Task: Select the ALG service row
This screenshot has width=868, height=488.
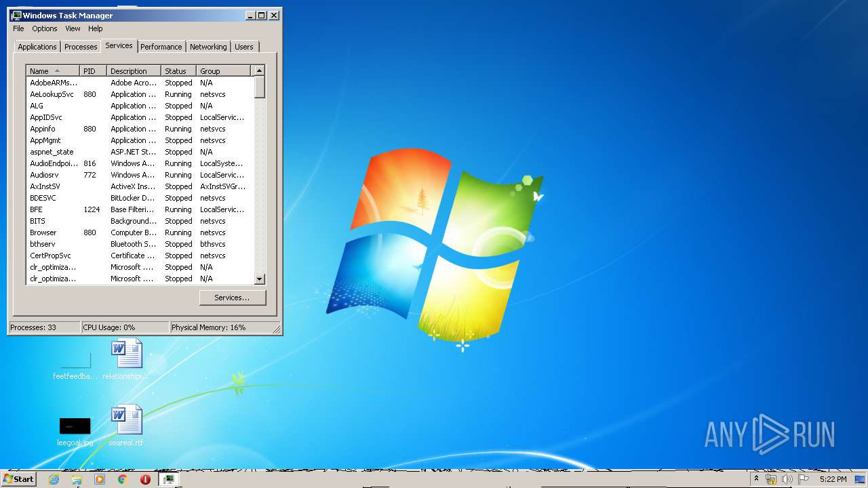Action: point(140,106)
